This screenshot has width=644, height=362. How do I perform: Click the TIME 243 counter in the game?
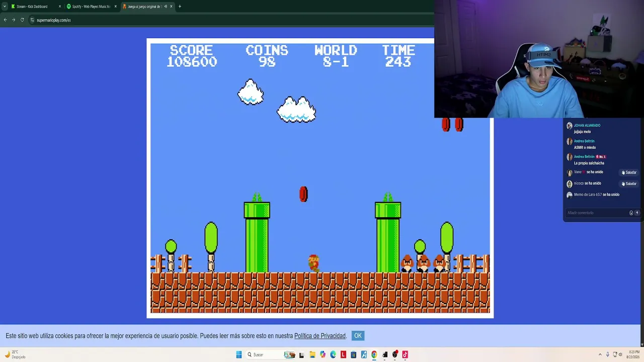coord(398,56)
